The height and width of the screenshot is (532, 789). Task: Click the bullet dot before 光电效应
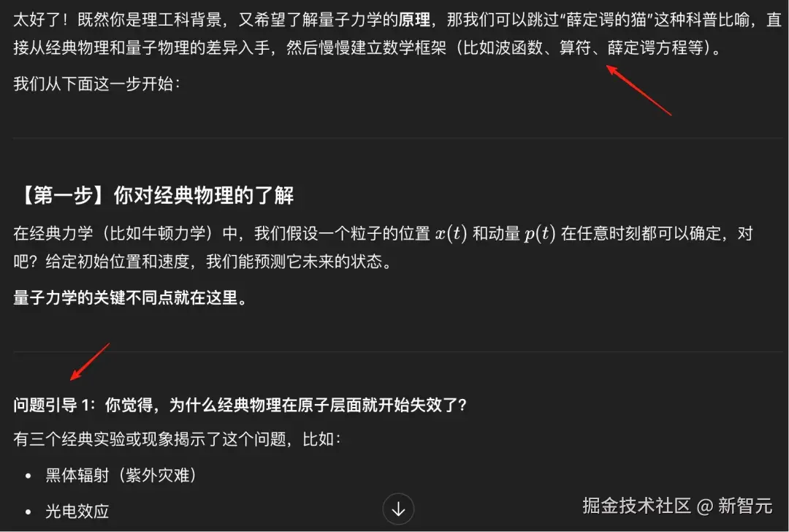pyautogui.click(x=28, y=512)
